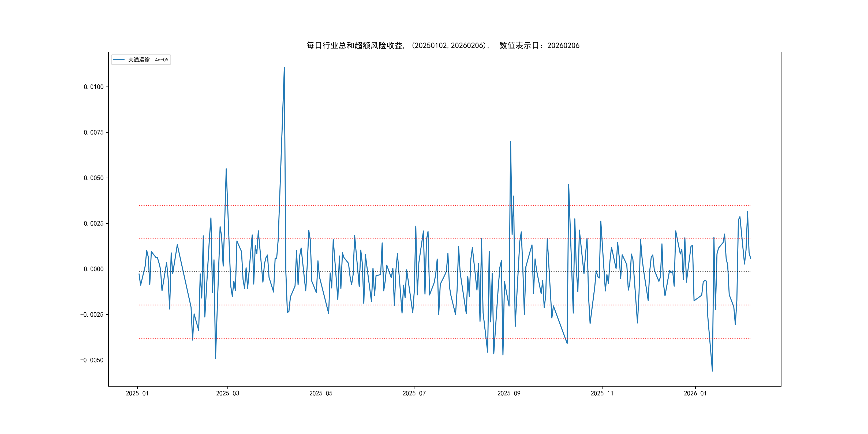Click the blue line swatch in legend

[x=119, y=60]
